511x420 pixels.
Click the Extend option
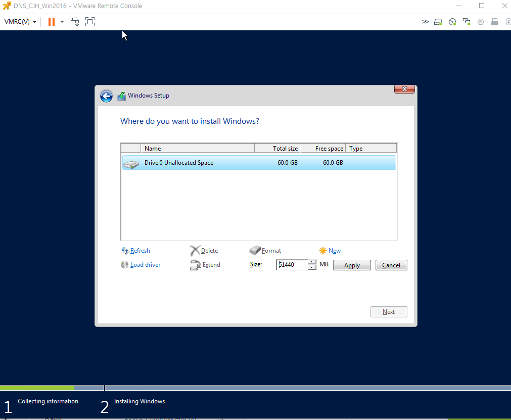coord(211,265)
